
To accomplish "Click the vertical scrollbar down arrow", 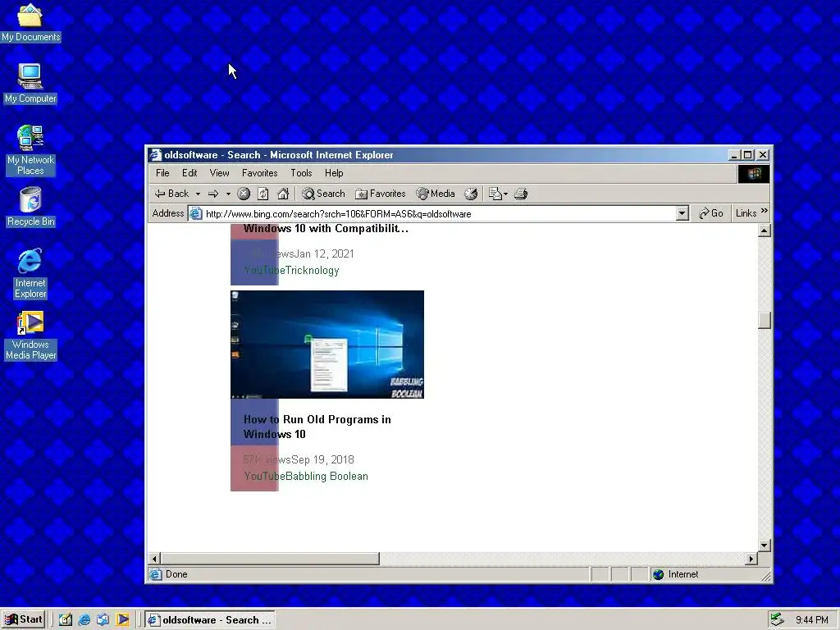I will tap(765, 546).
